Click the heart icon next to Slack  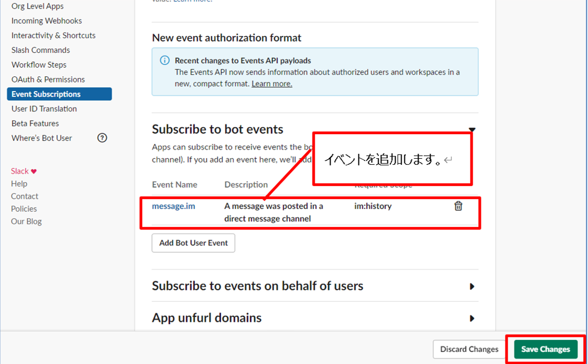coord(34,171)
